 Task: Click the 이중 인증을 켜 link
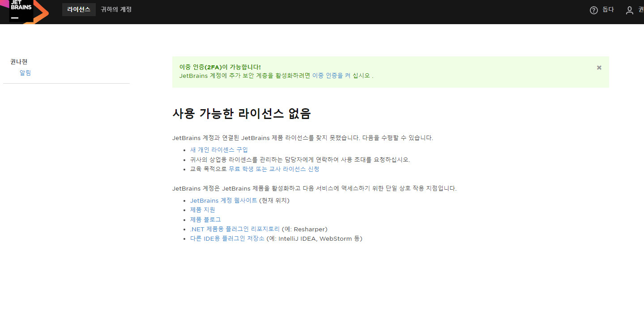tap(331, 76)
